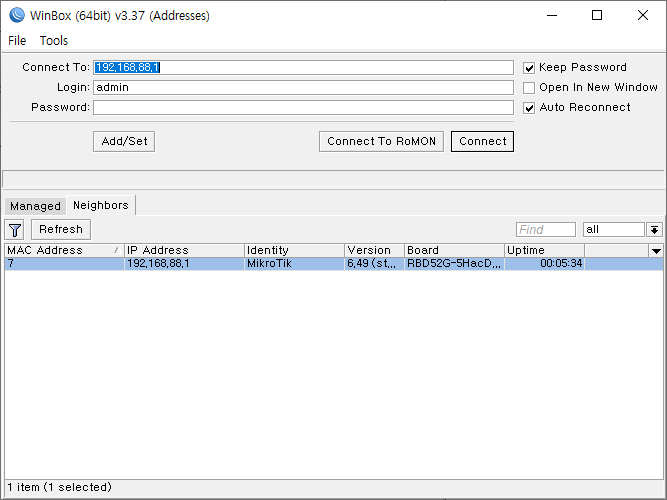The height and width of the screenshot is (500, 667).
Task: Focus the Connect To address field
Action: coord(303,67)
